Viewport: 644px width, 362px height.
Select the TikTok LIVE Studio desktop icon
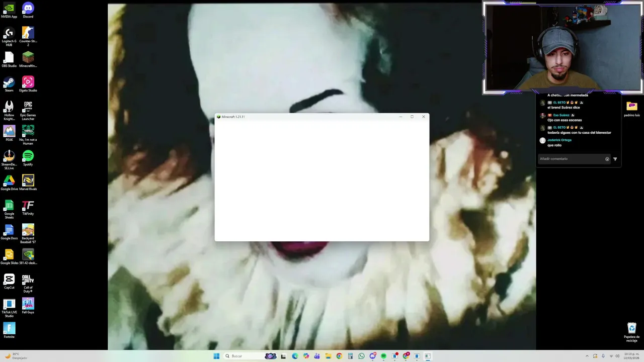9,307
